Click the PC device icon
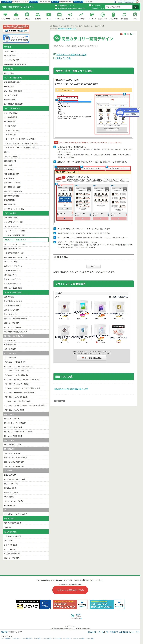The height and width of the screenshot is (644, 143). [131, 34]
